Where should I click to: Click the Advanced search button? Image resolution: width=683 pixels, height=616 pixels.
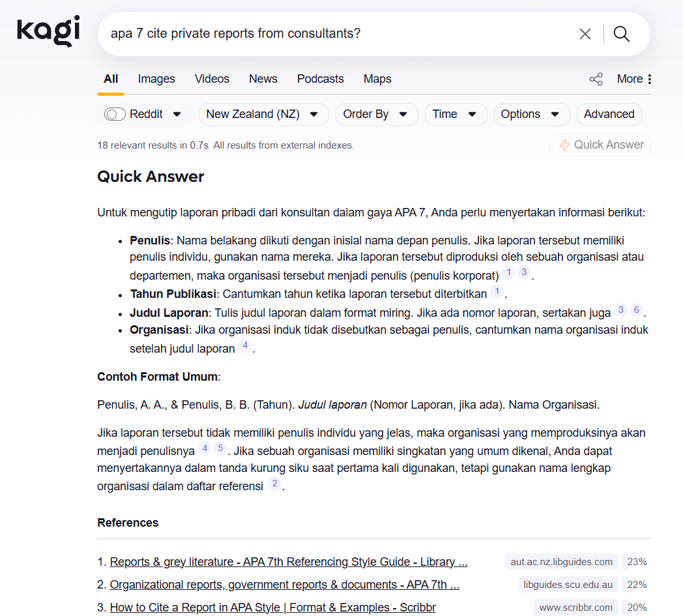click(x=609, y=114)
